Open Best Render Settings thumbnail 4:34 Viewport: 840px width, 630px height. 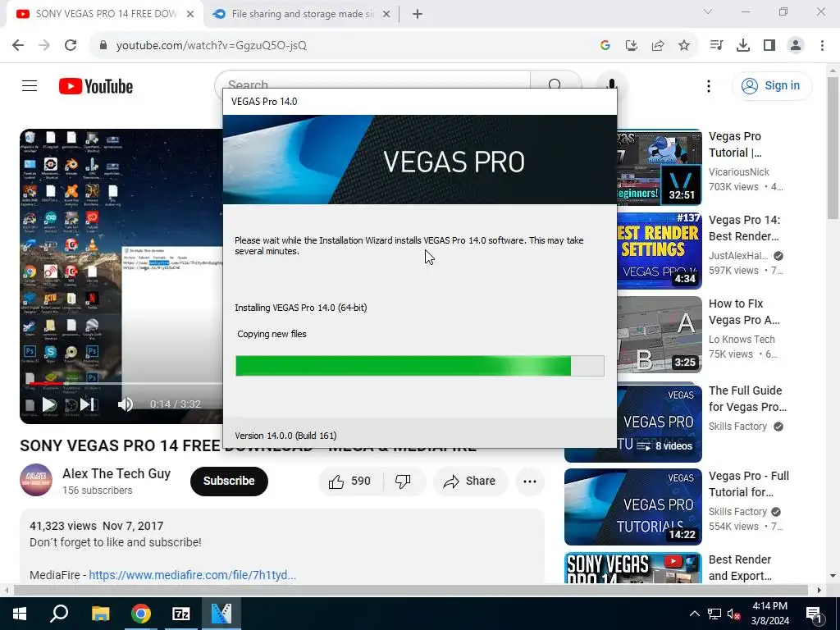[659, 251]
